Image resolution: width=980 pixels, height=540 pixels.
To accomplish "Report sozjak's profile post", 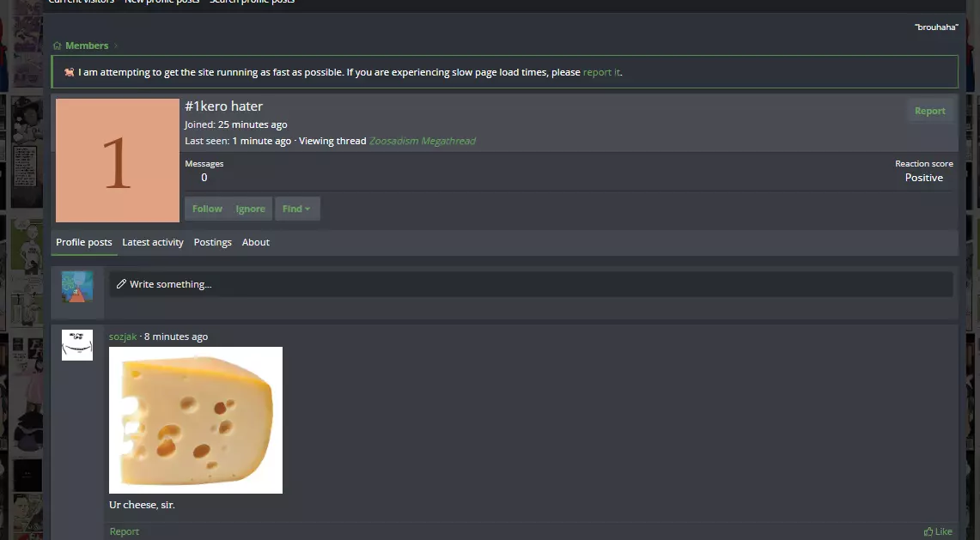I will (125, 532).
